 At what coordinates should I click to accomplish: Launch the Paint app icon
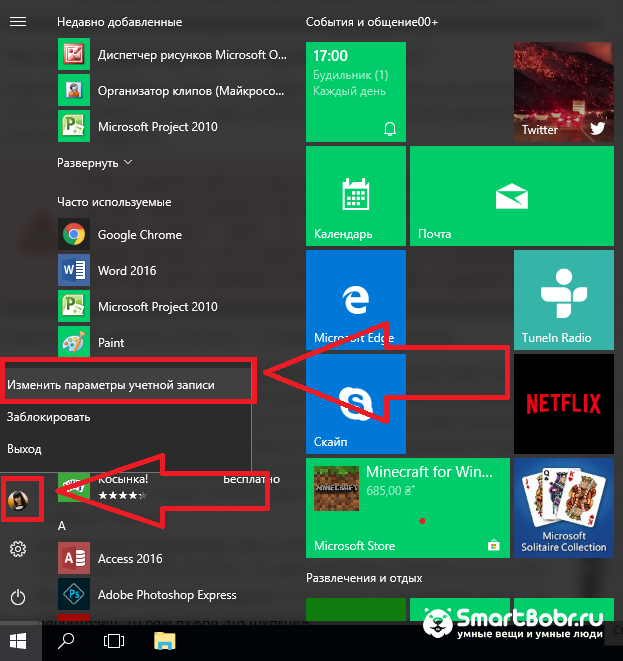tap(74, 341)
